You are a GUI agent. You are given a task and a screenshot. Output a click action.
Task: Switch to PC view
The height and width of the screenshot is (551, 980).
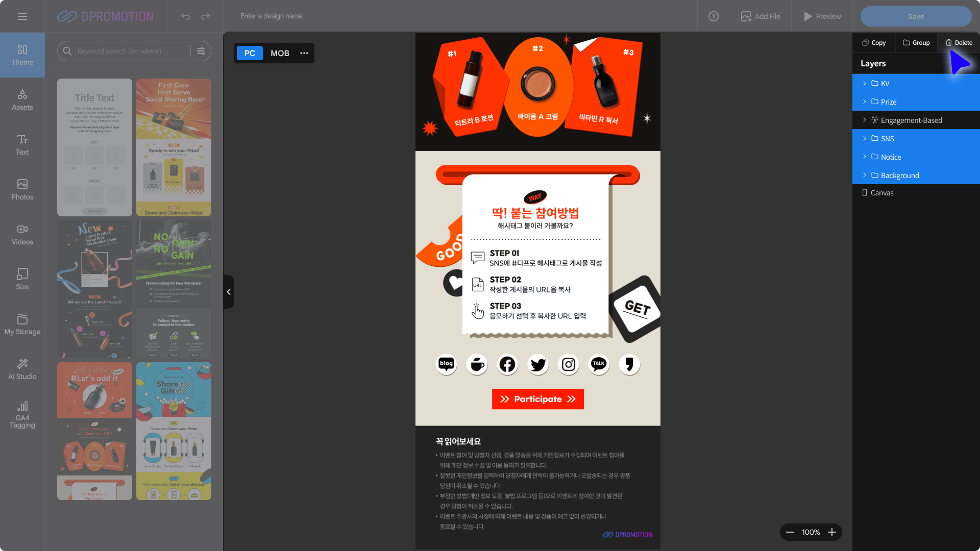coord(250,53)
